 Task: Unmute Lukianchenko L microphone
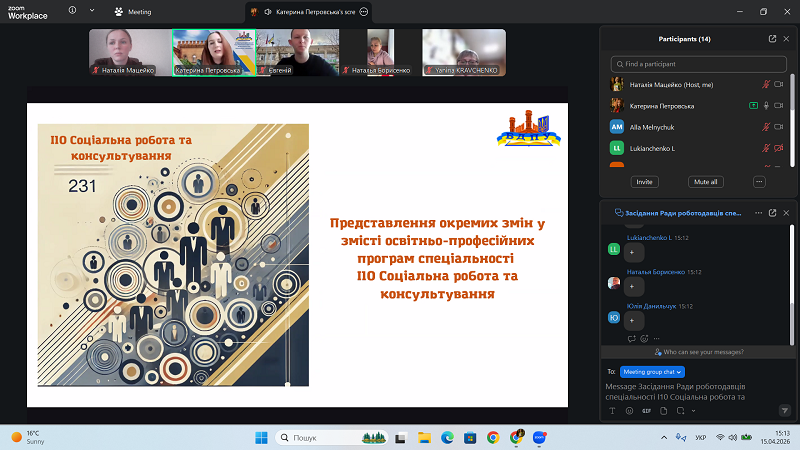click(x=766, y=148)
